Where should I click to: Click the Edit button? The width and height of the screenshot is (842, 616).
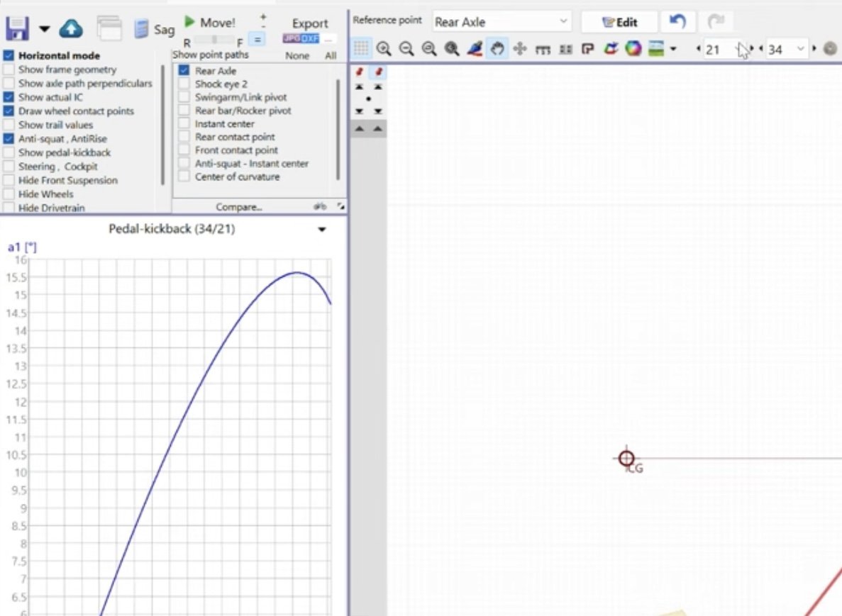pyautogui.click(x=619, y=22)
